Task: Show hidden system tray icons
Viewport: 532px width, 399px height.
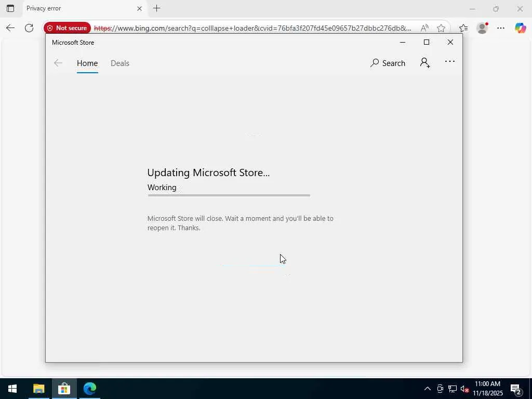Action: tap(428, 389)
